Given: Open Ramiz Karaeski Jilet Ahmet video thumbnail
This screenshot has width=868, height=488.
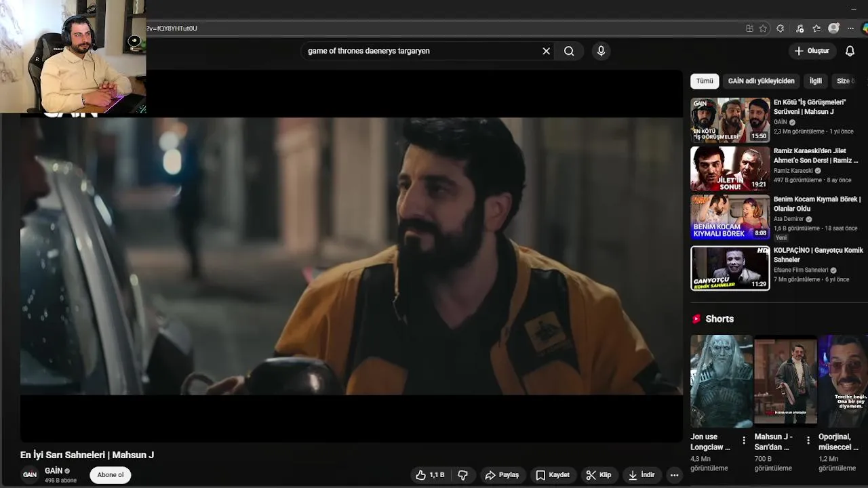Looking at the screenshot, I should pyautogui.click(x=730, y=169).
